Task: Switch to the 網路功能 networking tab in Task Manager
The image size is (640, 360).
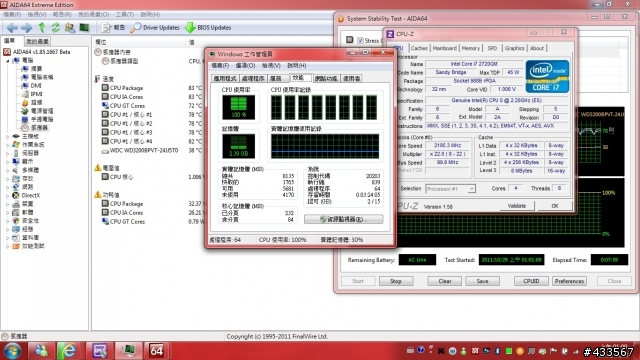Action: coord(326,78)
